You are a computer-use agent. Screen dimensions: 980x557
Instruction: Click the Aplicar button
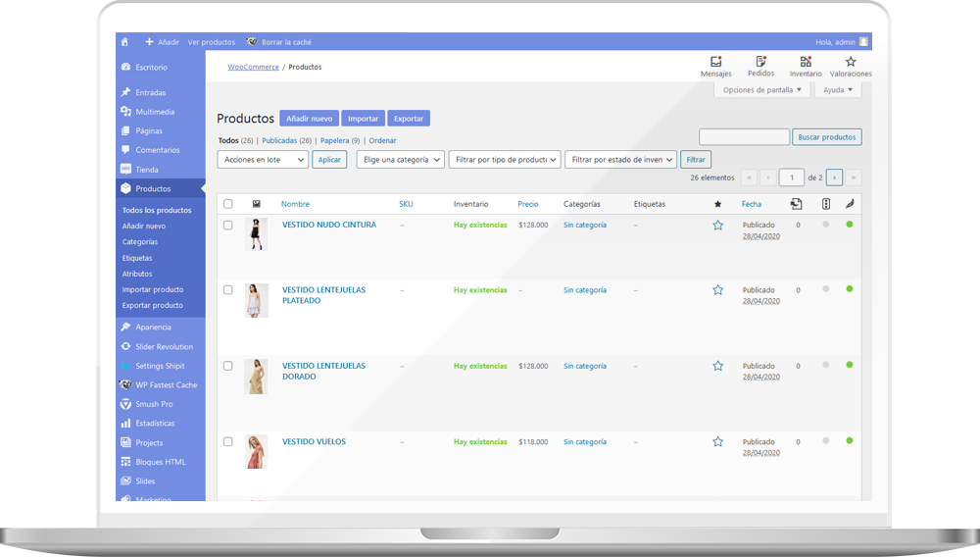pyautogui.click(x=329, y=160)
